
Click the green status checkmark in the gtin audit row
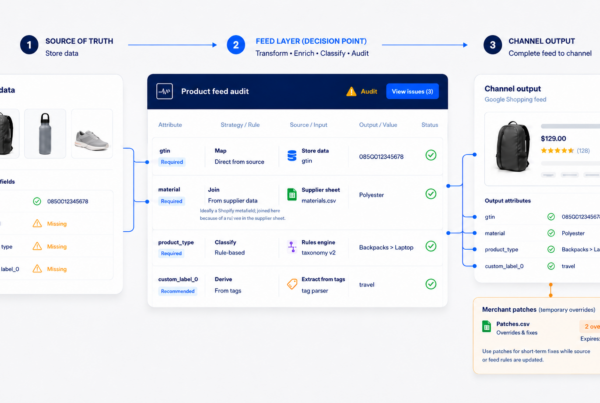431,155
